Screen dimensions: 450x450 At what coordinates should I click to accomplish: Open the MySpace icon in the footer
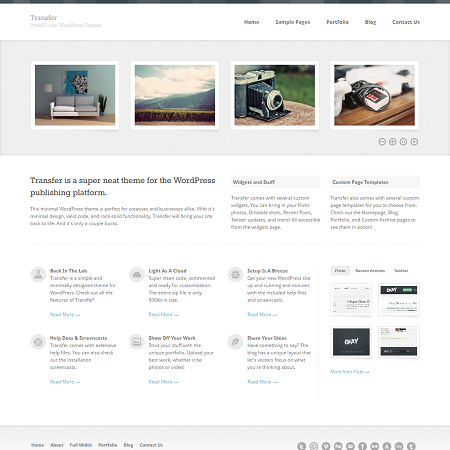[x=399, y=446]
